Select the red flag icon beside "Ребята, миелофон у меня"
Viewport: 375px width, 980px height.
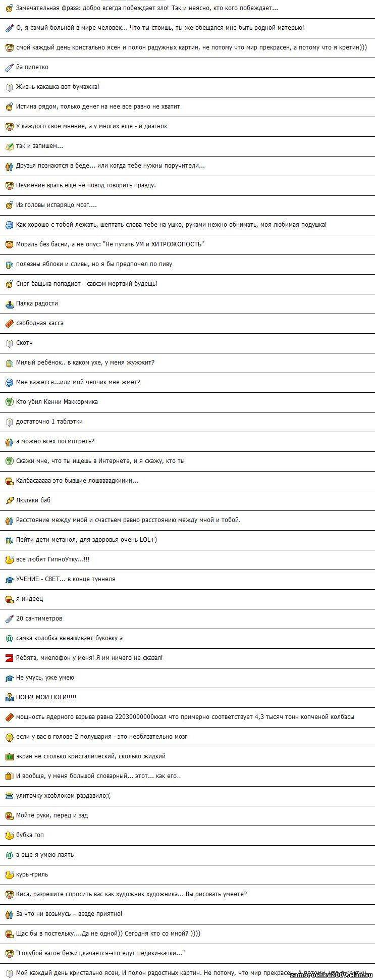tap(9, 658)
